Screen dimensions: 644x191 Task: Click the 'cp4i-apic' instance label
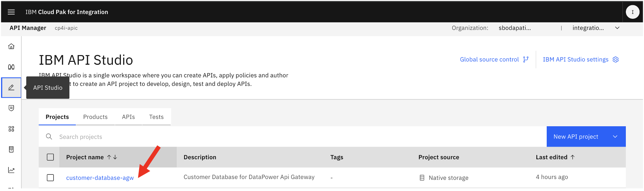tap(66, 28)
